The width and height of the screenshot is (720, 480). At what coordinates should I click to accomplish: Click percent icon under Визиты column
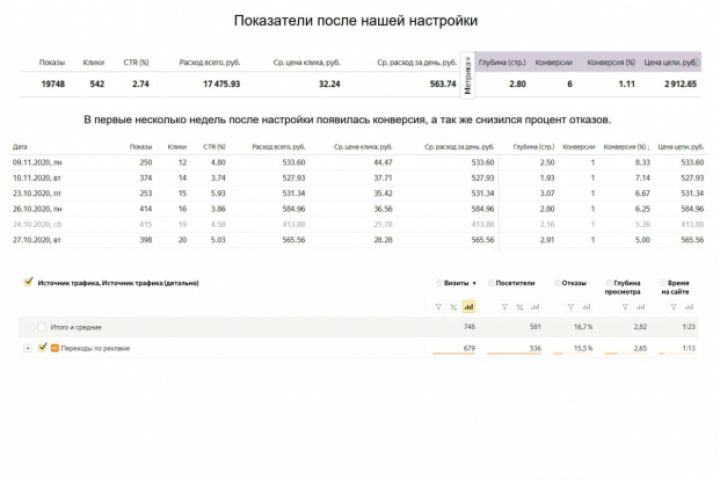pos(453,307)
